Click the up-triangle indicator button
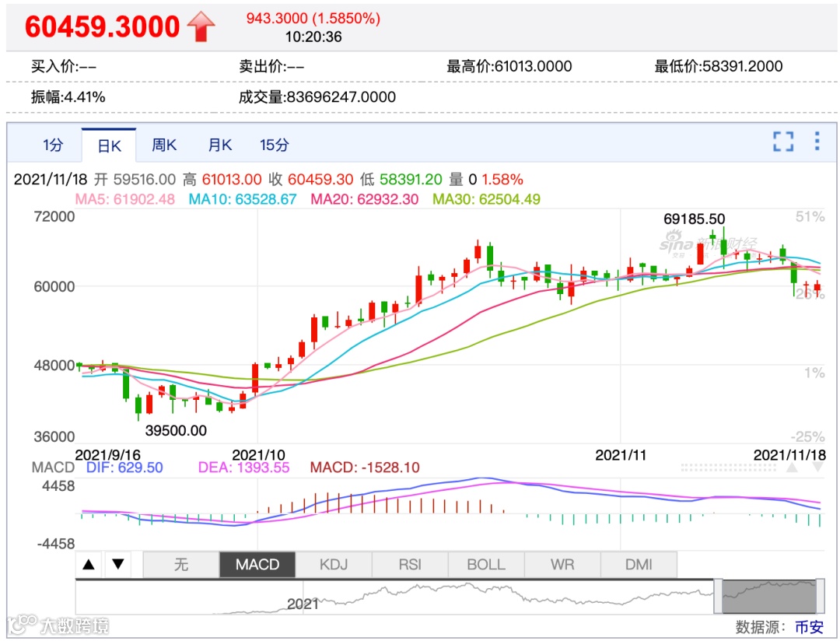 pyautogui.click(x=89, y=564)
